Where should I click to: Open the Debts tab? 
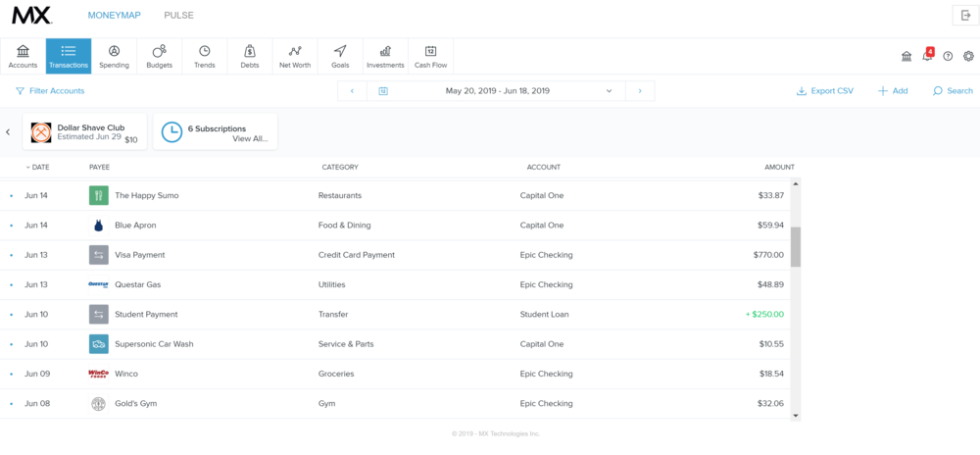click(x=250, y=56)
